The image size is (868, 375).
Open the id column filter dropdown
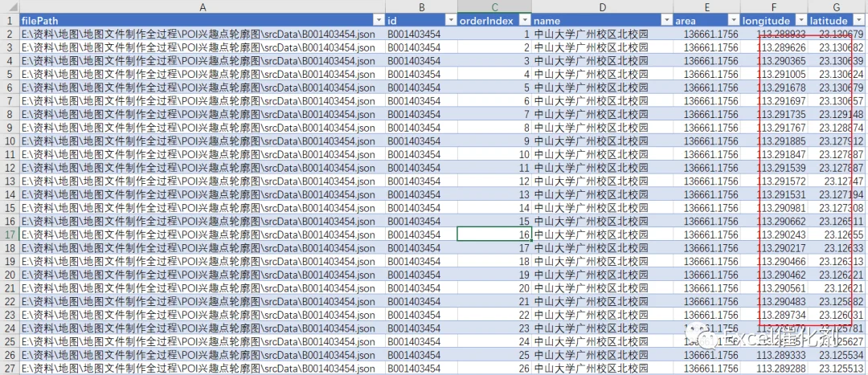click(x=451, y=20)
